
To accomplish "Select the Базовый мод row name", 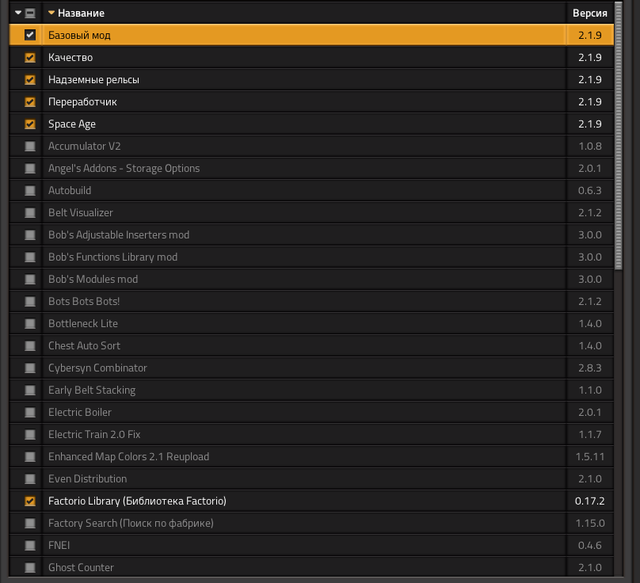I will tap(79, 35).
